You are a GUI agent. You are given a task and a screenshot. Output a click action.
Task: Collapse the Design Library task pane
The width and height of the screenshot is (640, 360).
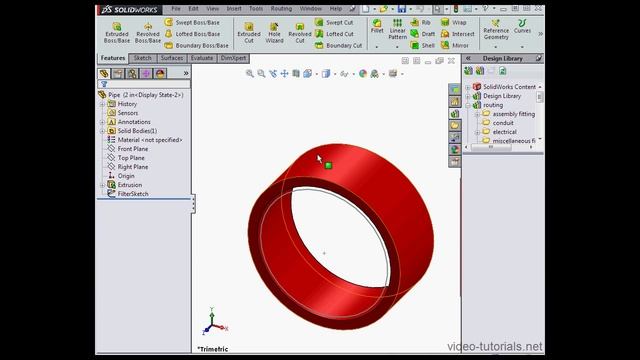[468, 58]
